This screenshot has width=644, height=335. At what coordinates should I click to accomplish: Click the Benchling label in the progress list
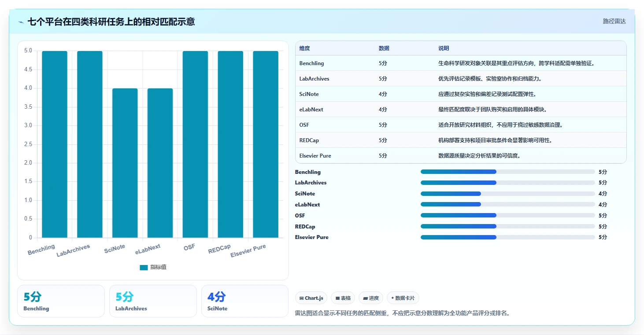(308, 172)
